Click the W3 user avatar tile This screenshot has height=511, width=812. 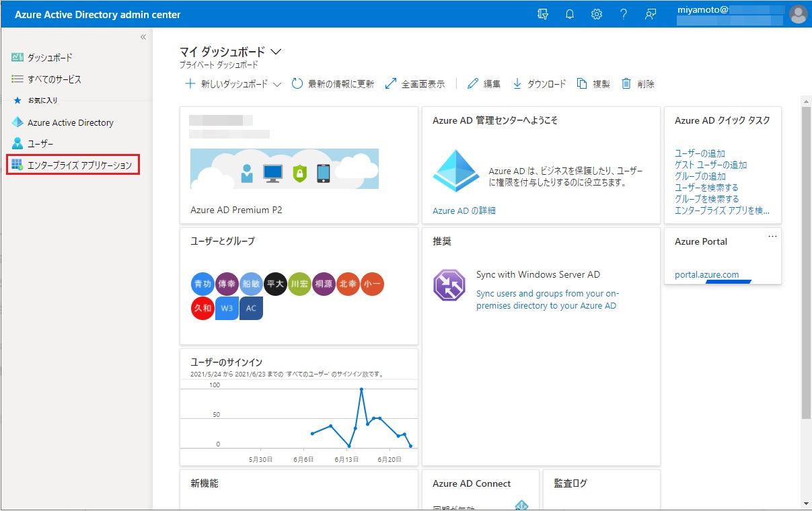point(227,308)
